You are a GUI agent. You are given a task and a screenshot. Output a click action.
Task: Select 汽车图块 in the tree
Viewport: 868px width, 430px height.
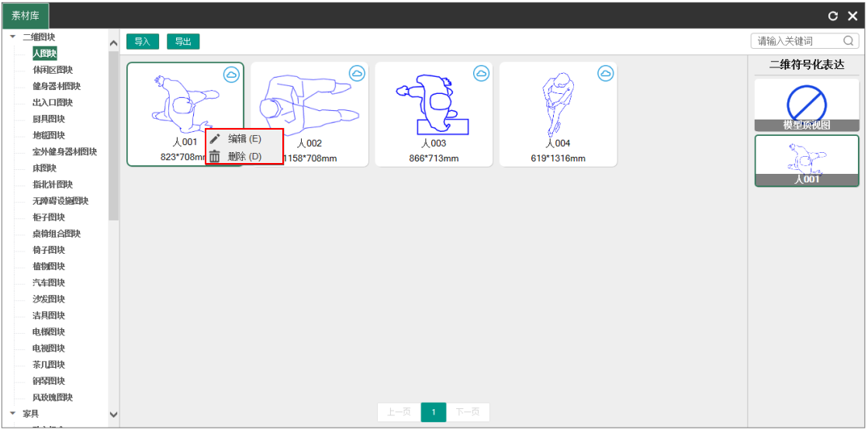(49, 283)
